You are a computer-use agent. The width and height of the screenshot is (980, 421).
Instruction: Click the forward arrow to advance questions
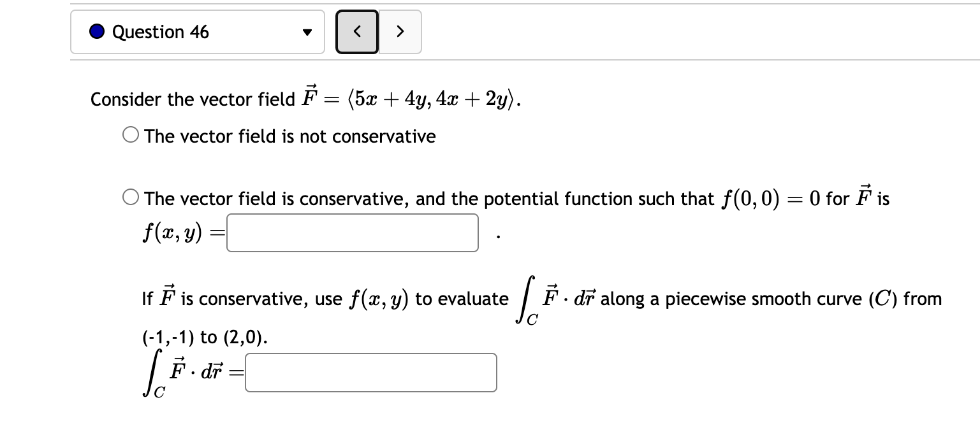point(400,31)
